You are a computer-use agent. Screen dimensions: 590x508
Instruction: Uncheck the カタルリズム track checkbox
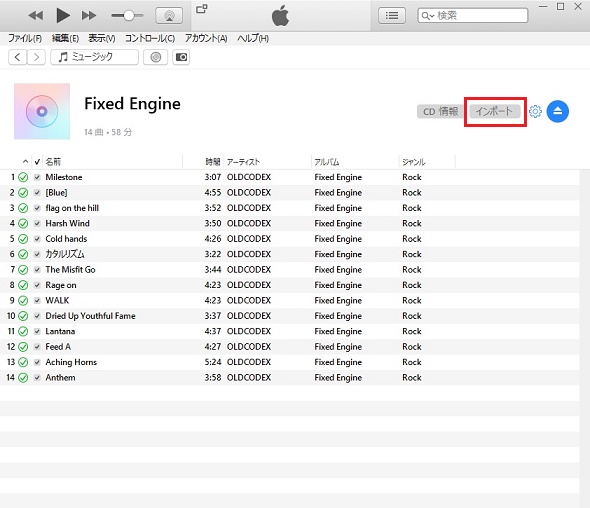point(37,254)
